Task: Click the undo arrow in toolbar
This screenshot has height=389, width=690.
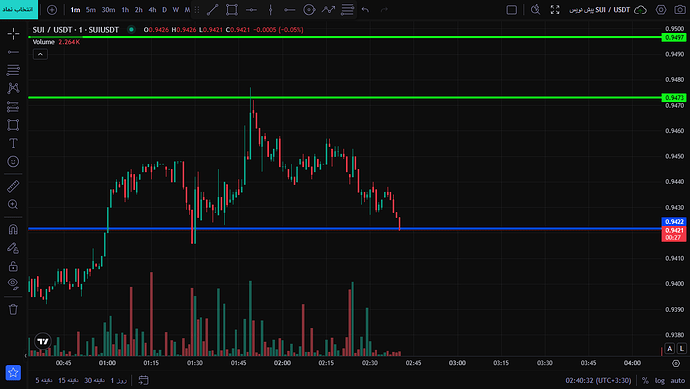Action: [x=365, y=10]
